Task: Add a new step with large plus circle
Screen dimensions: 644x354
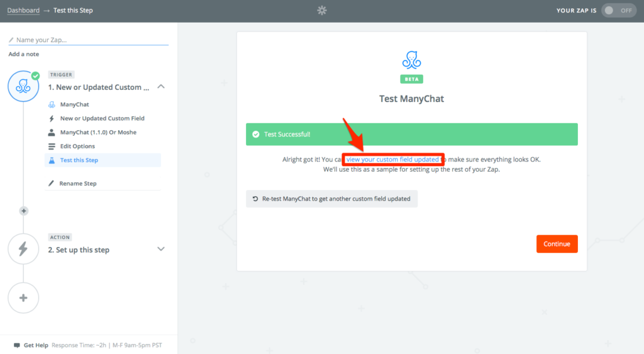Action: (23, 298)
